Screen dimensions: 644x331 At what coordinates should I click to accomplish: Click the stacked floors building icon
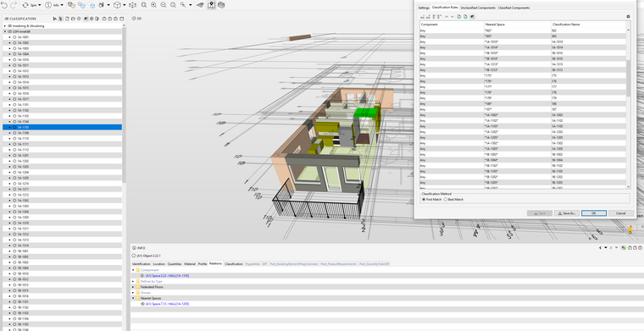pyautogui.click(x=221, y=5)
